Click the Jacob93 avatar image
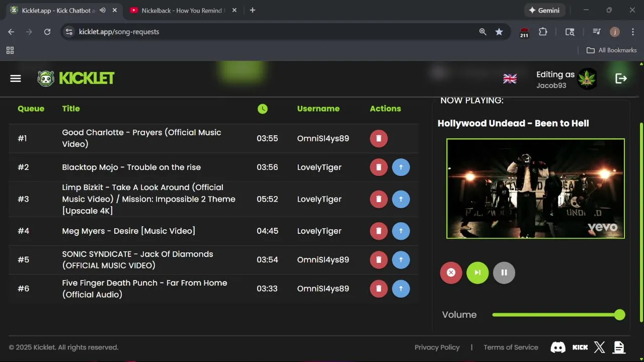644x362 pixels. (x=587, y=78)
